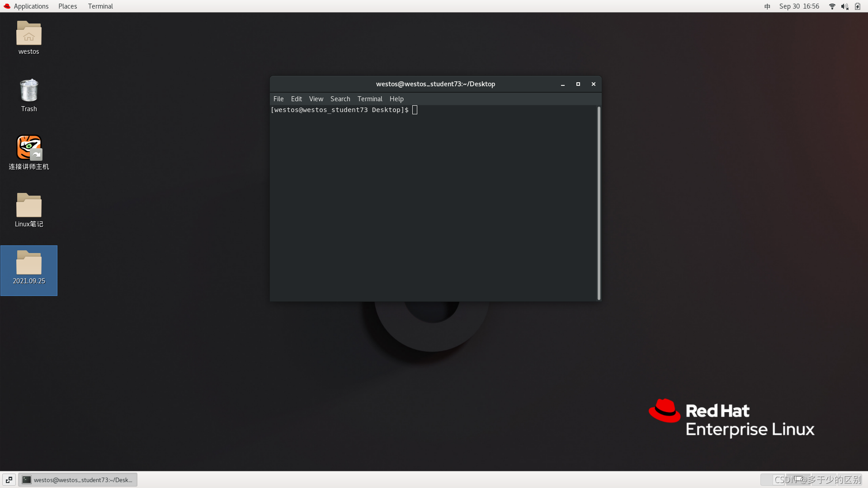Open the terminal Search menu
The image size is (868, 488).
point(340,99)
